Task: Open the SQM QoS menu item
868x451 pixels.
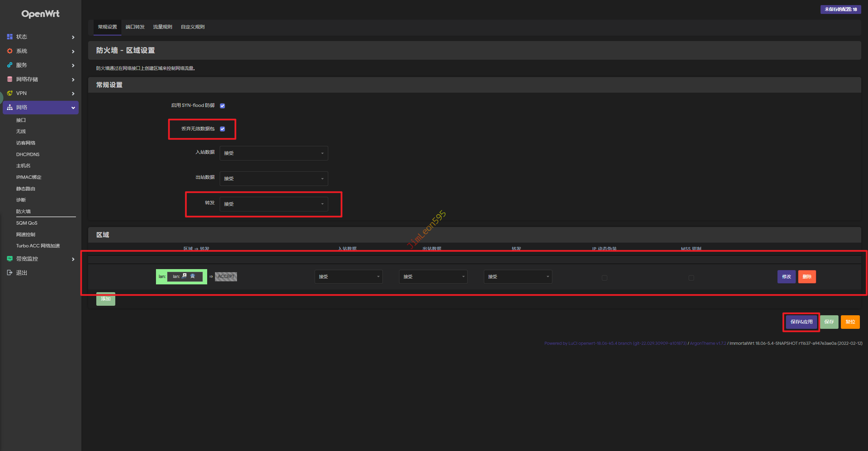Action: tap(27, 223)
